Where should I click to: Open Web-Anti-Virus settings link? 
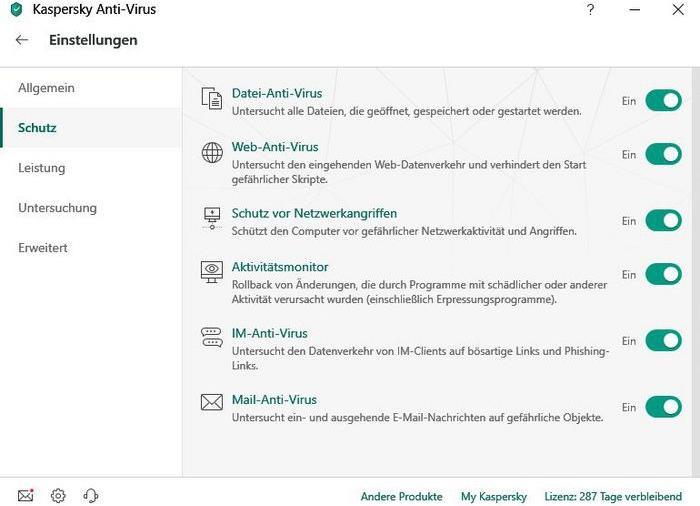(275, 147)
